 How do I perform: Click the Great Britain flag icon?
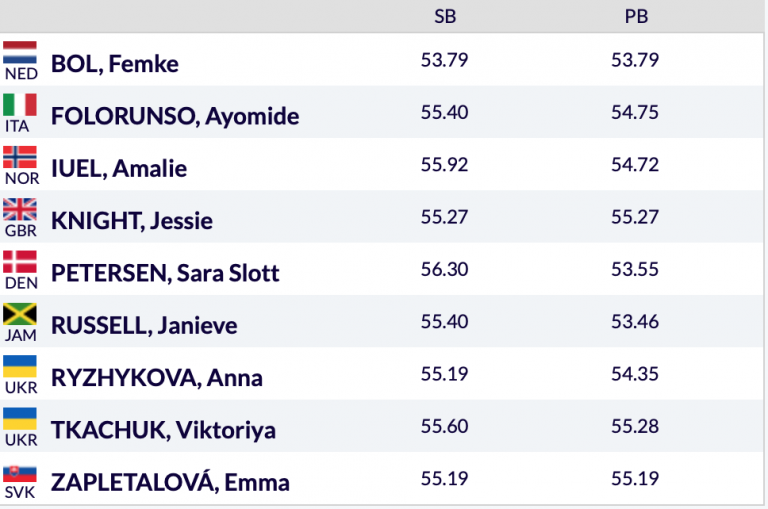point(20,210)
